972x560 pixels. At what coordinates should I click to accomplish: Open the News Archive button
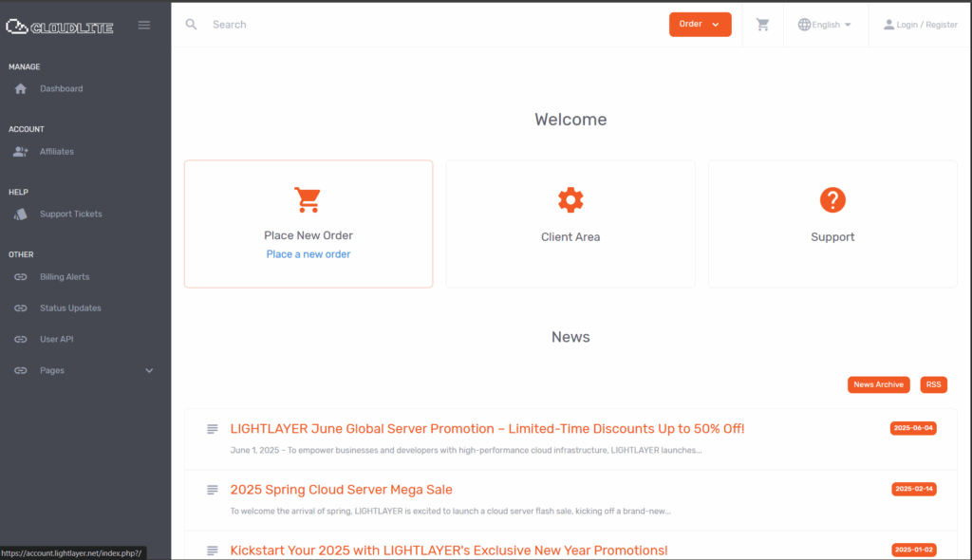pos(878,384)
